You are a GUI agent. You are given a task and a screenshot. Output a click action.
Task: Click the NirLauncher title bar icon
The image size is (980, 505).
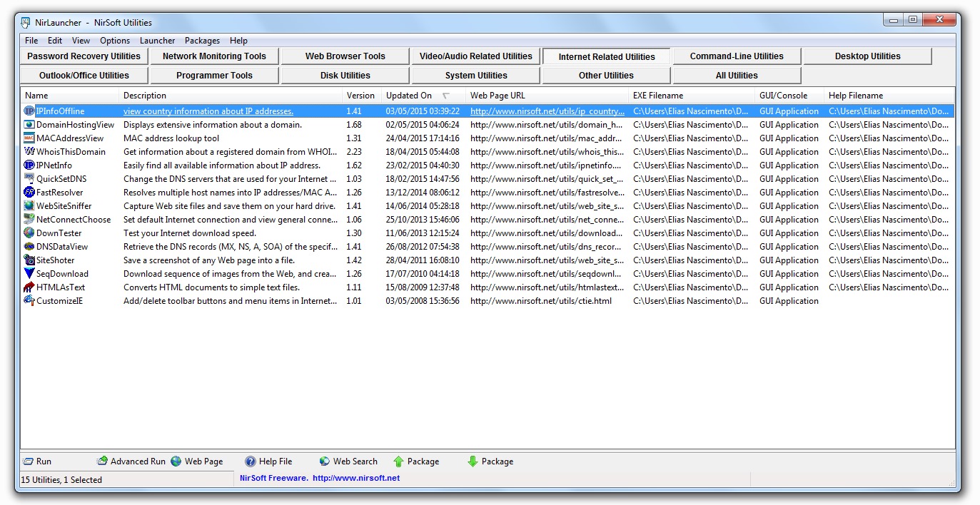click(x=26, y=22)
